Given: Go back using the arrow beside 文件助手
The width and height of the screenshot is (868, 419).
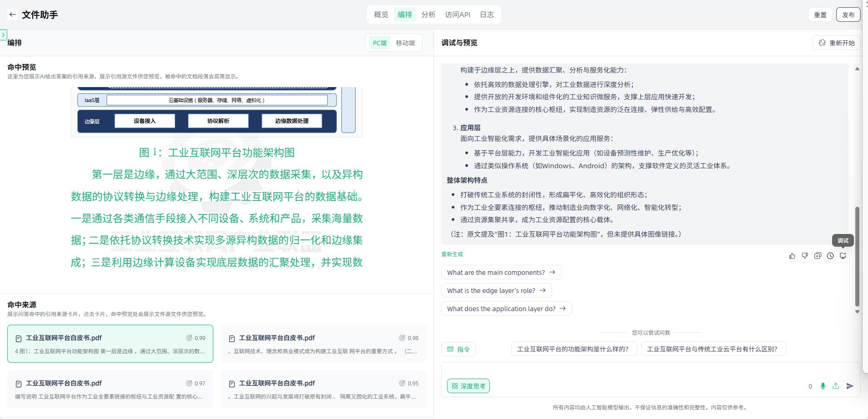Looking at the screenshot, I should click(13, 15).
